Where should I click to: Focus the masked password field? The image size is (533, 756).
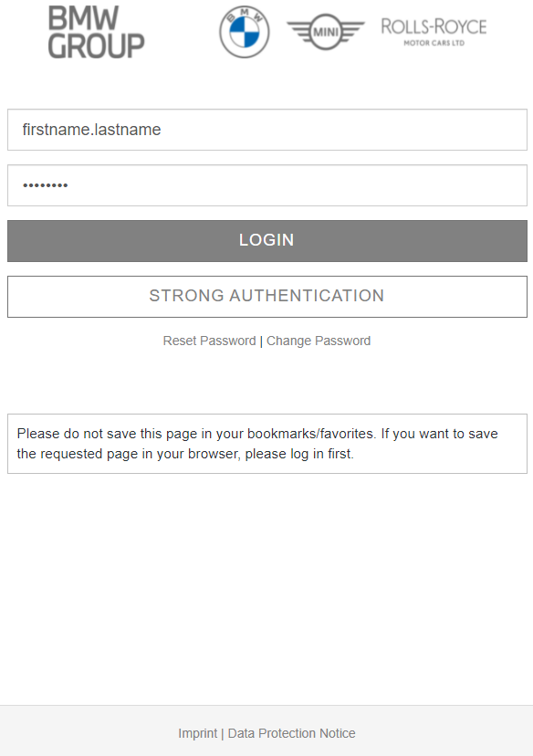pos(267,185)
